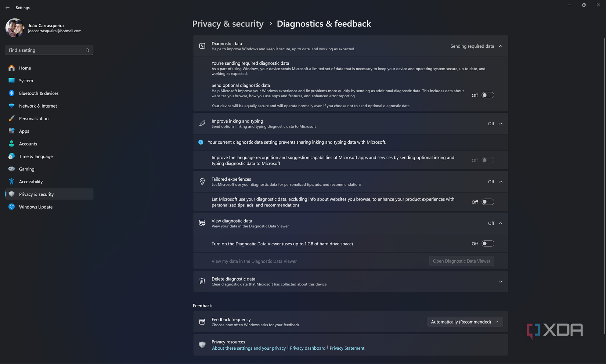This screenshot has width=606, height=364.
Task: Open the Privacy Statement link
Action: [x=347, y=348]
